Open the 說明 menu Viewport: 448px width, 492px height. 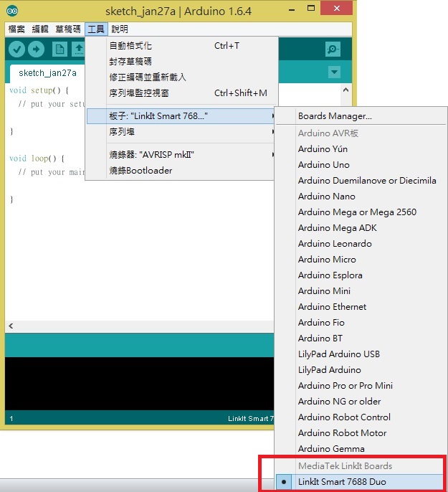click(120, 29)
